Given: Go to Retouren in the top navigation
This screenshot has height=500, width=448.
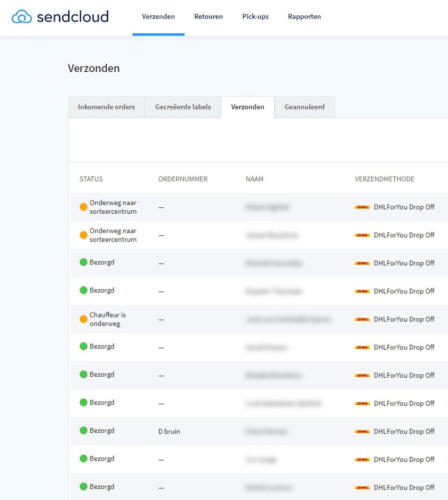Looking at the screenshot, I should click(208, 16).
